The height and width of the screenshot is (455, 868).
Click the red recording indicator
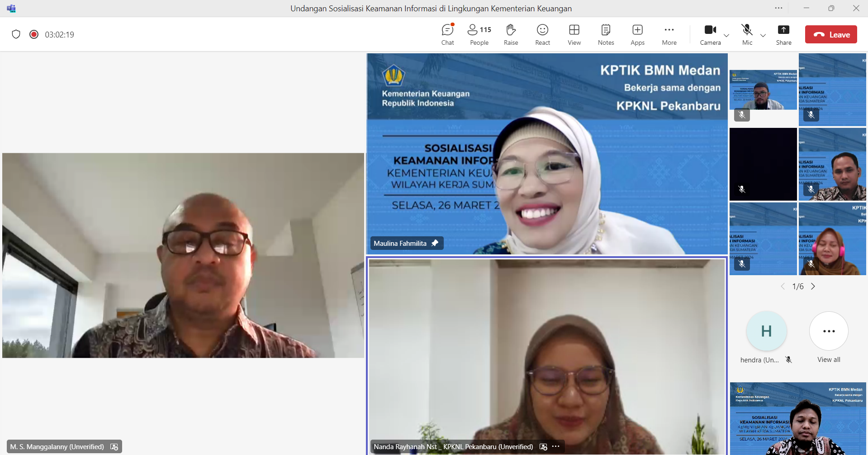(34, 34)
